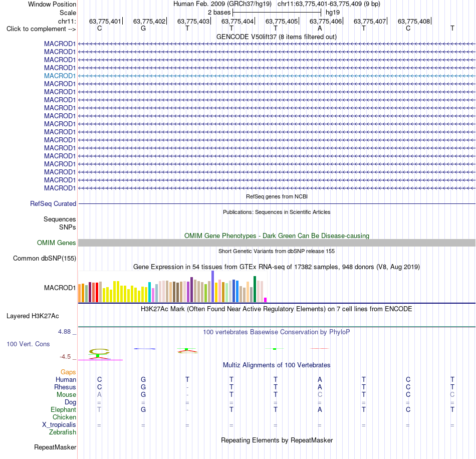Screen dimensions: 476x459
Task: Click 'Short Genetic Variants from dbSNP release 155'
Action: click(x=276, y=251)
